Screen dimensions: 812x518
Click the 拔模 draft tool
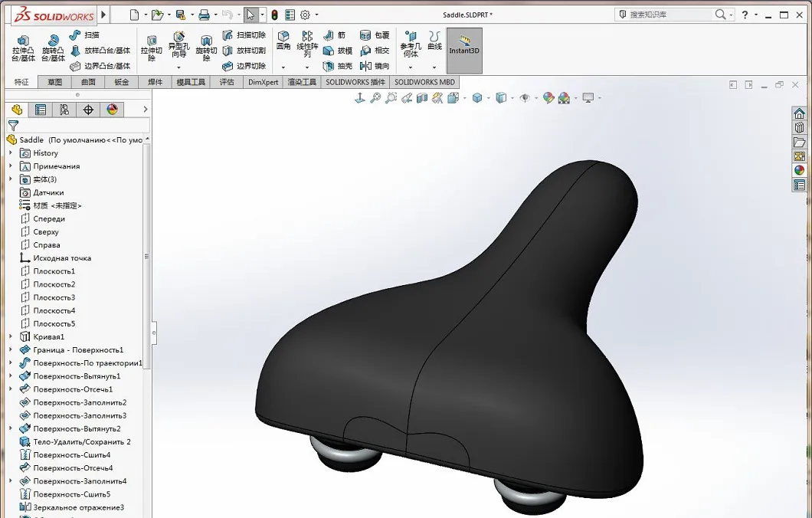point(338,51)
